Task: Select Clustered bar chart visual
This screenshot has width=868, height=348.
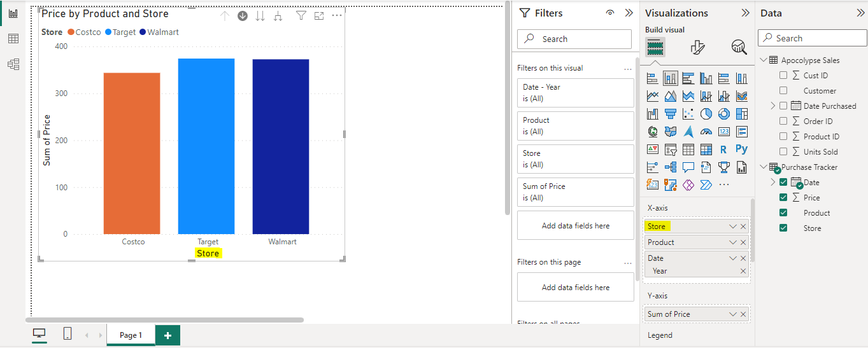Action: (688, 78)
